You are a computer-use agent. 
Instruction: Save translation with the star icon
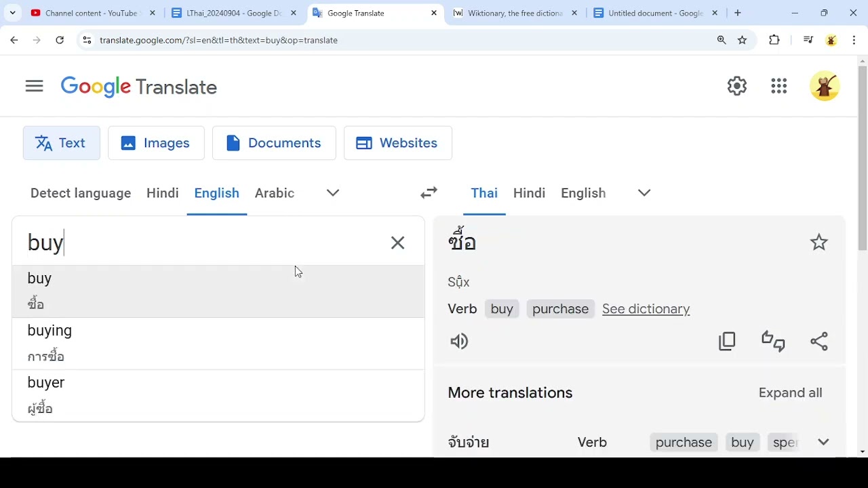click(819, 242)
